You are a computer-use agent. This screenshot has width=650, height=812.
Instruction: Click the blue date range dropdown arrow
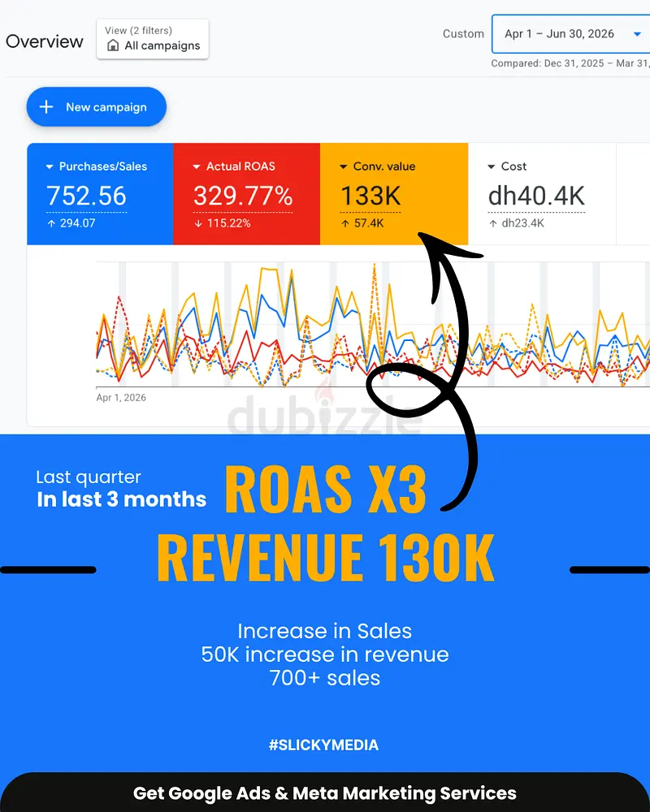coord(637,34)
